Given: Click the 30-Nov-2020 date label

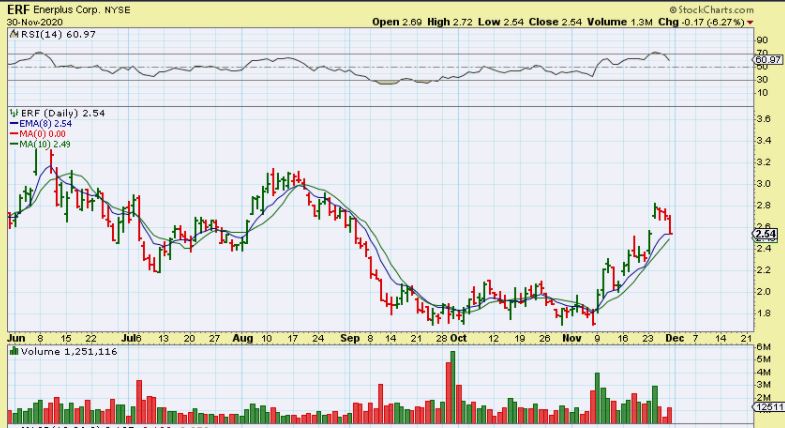Looking at the screenshot, I should [35, 22].
